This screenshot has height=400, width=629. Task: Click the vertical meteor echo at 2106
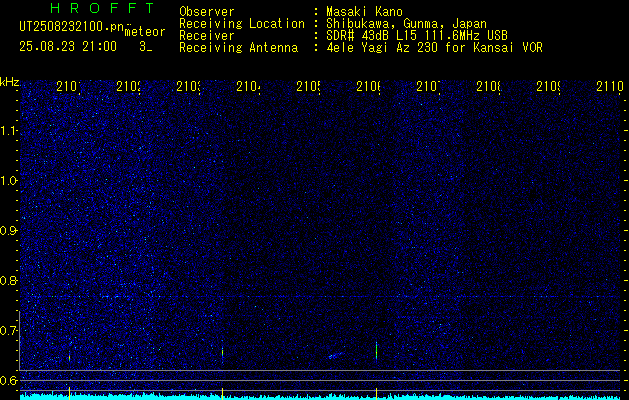click(x=376, y=351)
